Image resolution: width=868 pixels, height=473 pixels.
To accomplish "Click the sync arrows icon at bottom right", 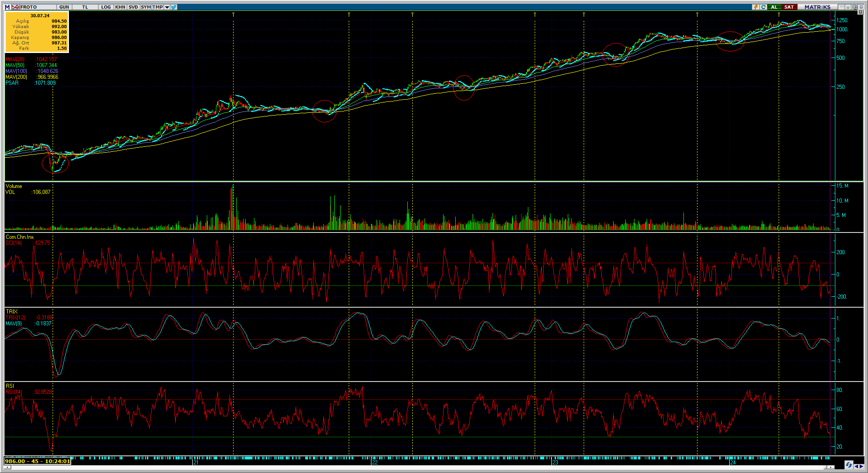I will pos(848,465).
